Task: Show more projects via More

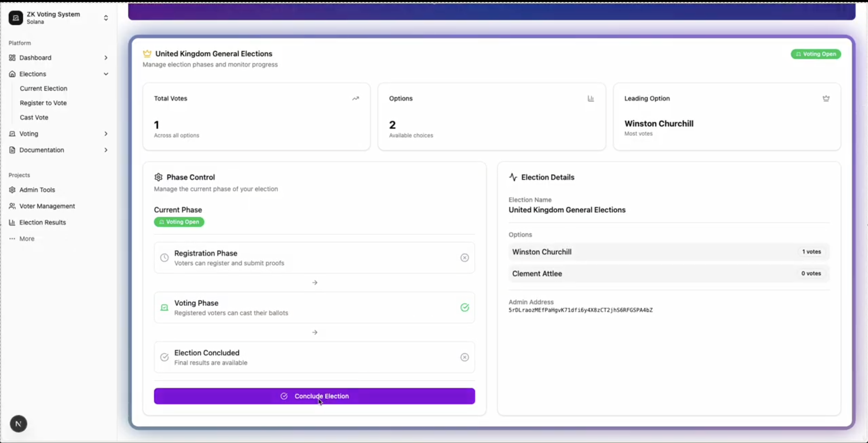Action: 27,238
